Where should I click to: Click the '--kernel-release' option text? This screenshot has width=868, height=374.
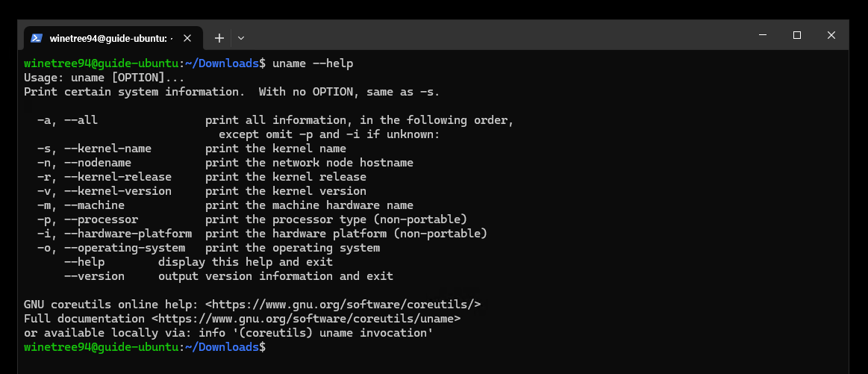pyautogui.click(x=118, y=177)
